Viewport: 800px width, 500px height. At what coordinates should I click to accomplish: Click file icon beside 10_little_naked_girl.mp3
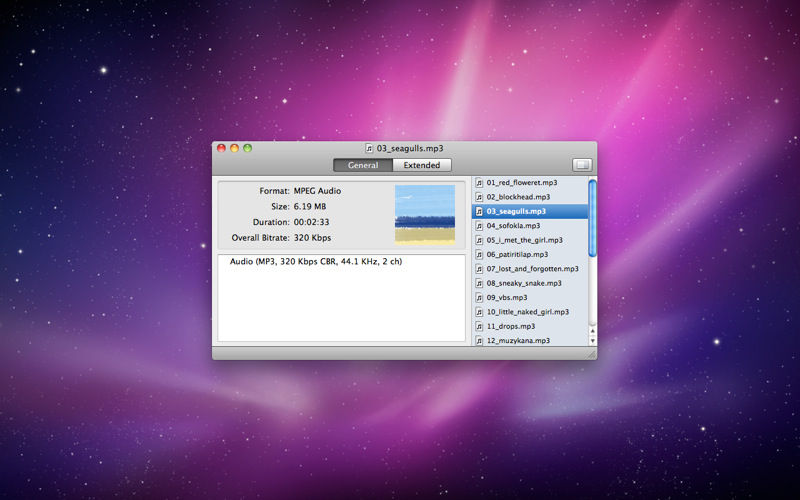coord(479,312)
